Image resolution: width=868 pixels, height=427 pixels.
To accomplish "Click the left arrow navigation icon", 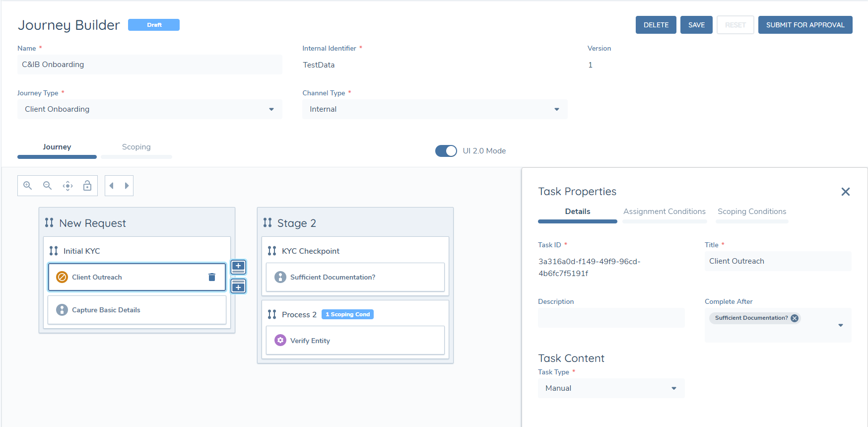I will tap(112, 186).
